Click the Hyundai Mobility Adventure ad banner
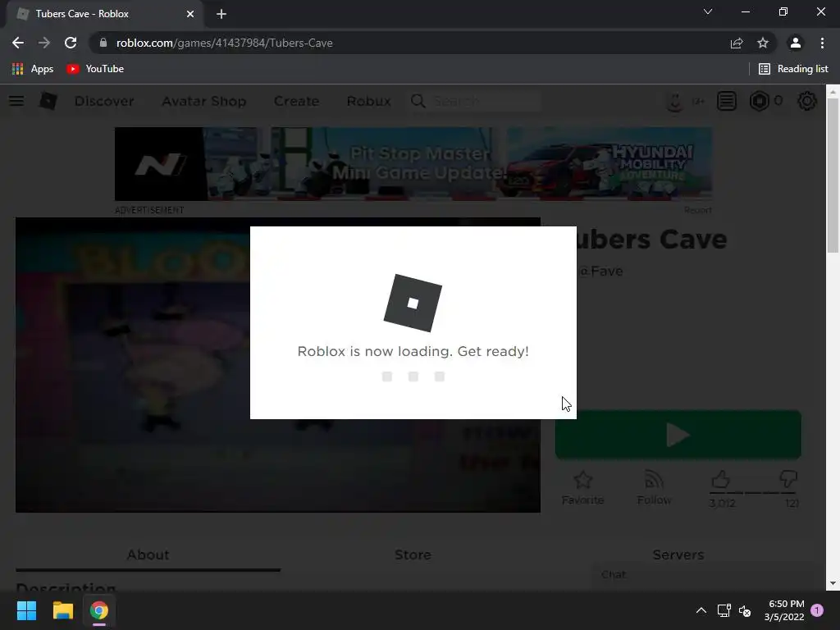840x630 pixels. pyautogui.click(x=413, y=164)
